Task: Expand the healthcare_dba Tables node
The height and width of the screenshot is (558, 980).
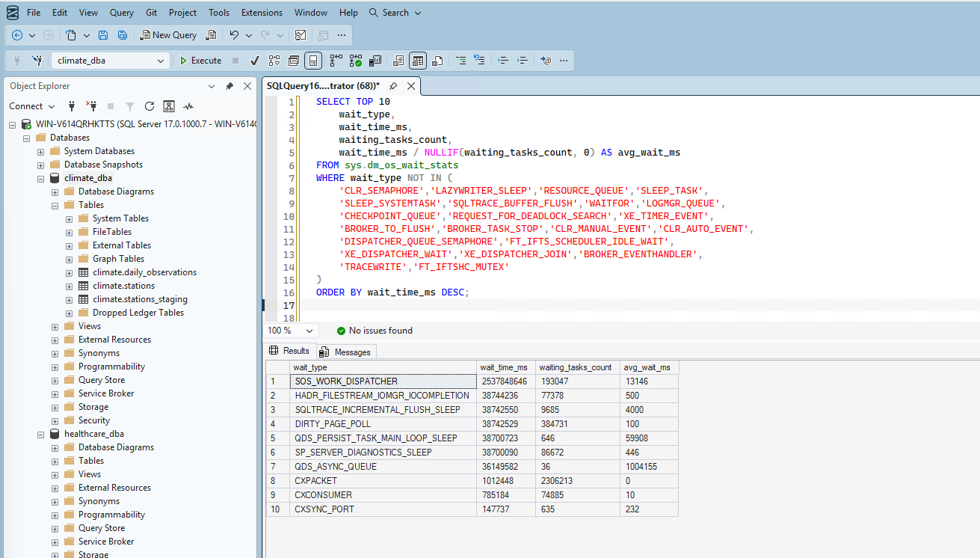Action: pyautogui.click(x=55, y=461)
